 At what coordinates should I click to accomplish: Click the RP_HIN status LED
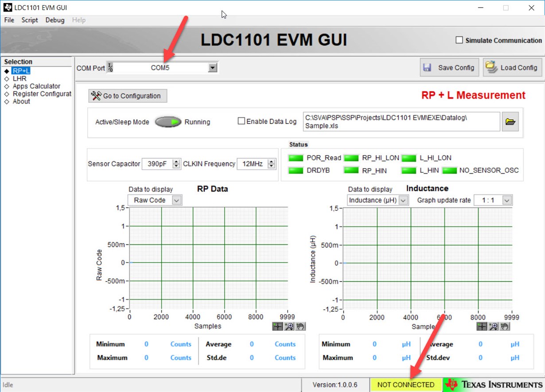pyautogui.click(x=351, y=171)
